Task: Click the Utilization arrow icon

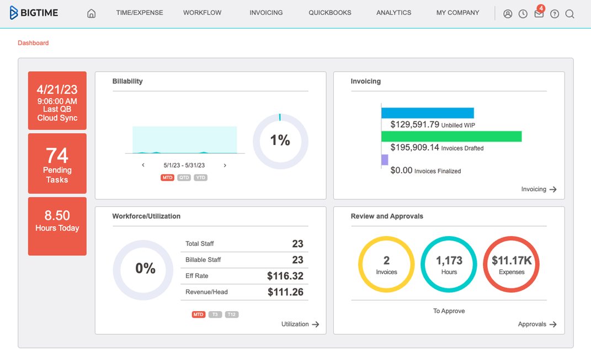Action: (316, 324)
